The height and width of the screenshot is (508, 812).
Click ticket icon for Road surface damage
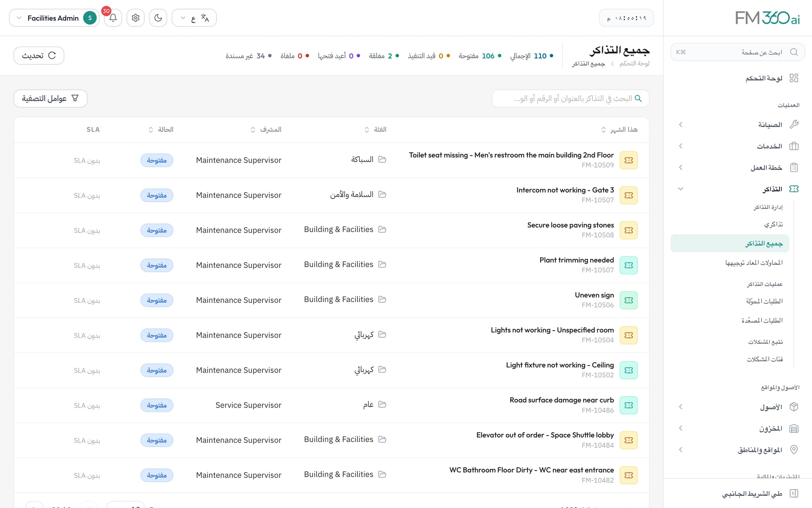[629, 405]
